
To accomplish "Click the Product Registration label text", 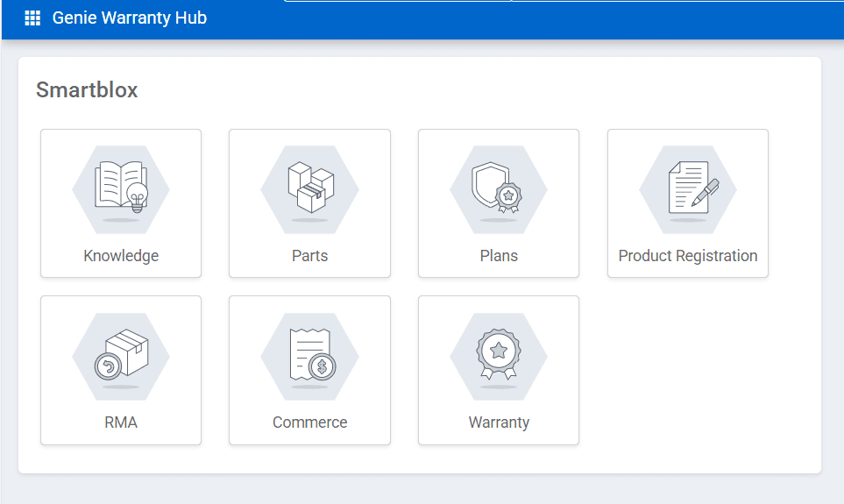I will pyautogui.click(x=688, y=256).
